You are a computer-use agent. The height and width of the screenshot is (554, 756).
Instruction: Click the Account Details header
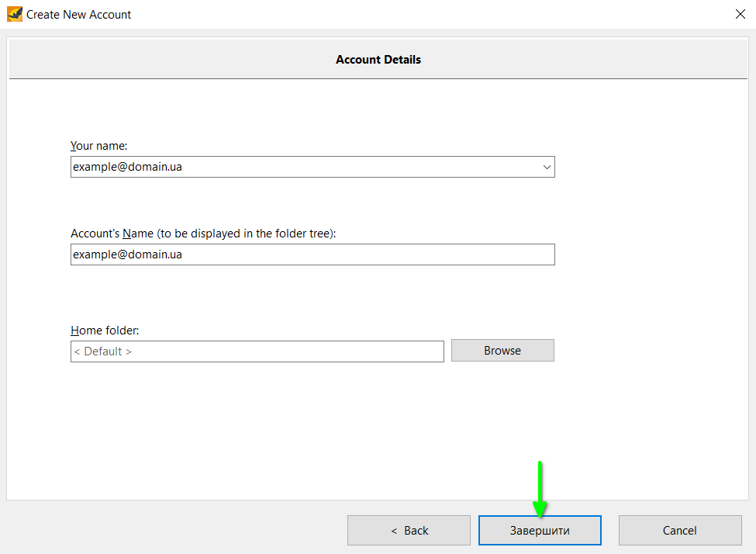[378, 60]
